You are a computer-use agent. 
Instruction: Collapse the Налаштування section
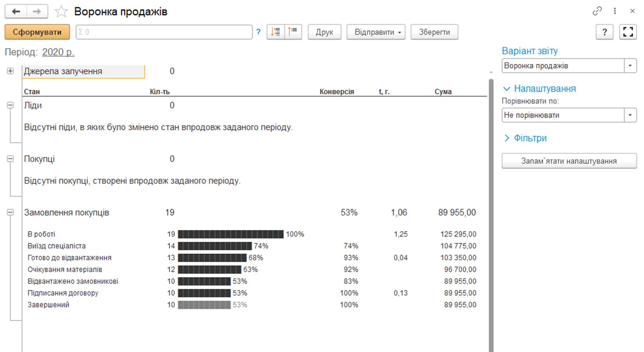click(x=539, y=89)
